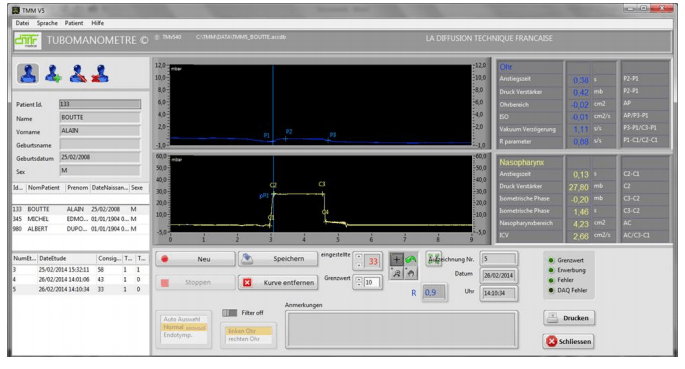Viewport: 685px width, 369px height.
Task: Click the Datum field showing 26/02/2014
Action: point(499,276)
